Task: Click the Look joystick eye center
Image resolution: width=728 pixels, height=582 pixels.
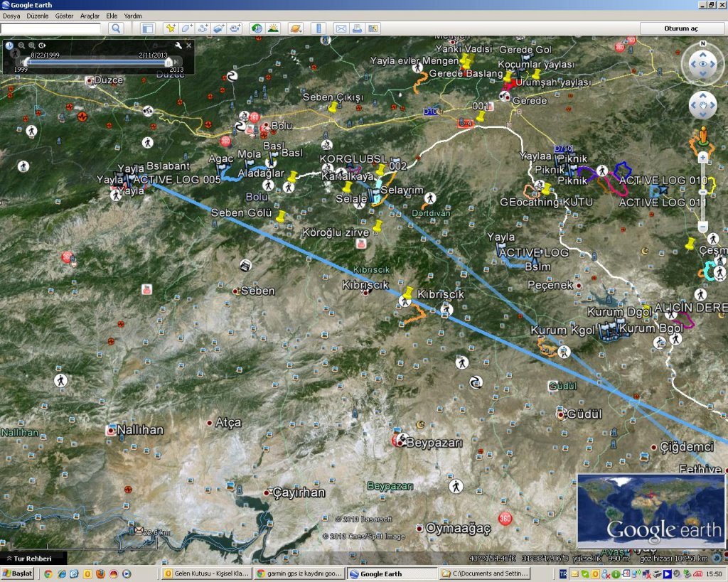Action: (x=702, y=64)
